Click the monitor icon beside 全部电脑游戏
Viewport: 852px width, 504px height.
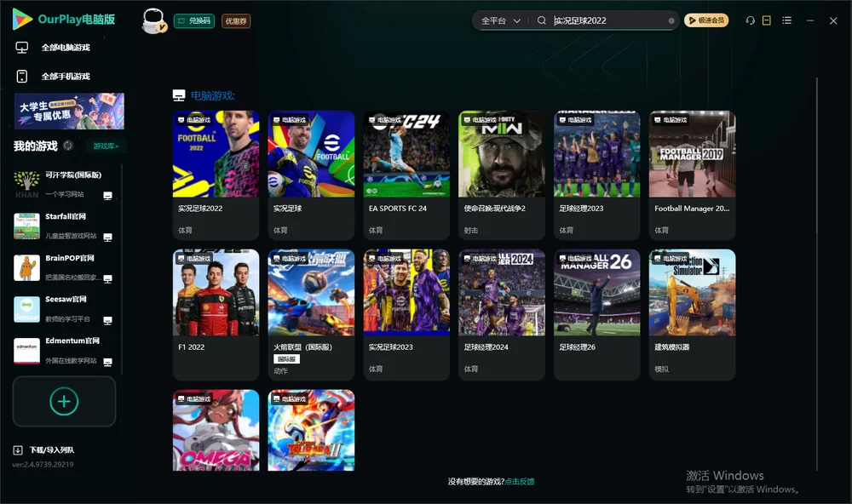(x=22, y=48)
